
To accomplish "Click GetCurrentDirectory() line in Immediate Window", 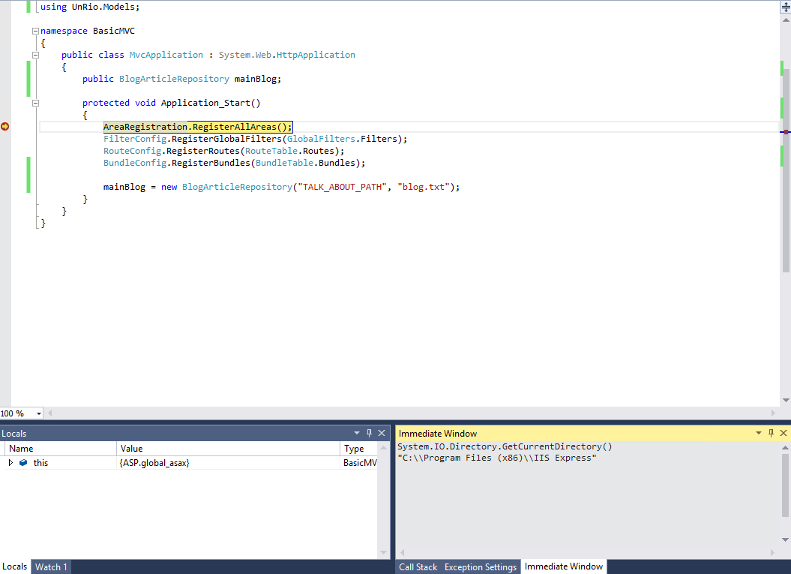I will point(504,446).
